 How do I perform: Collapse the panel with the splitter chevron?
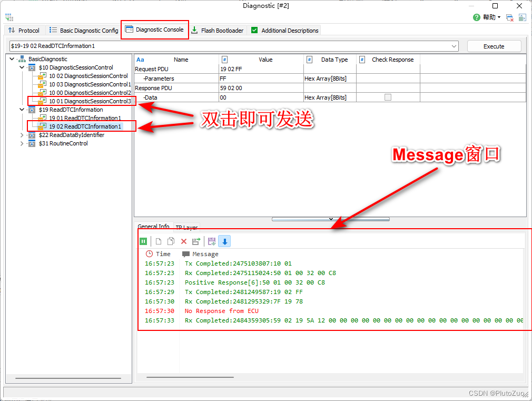pos(331,219)
